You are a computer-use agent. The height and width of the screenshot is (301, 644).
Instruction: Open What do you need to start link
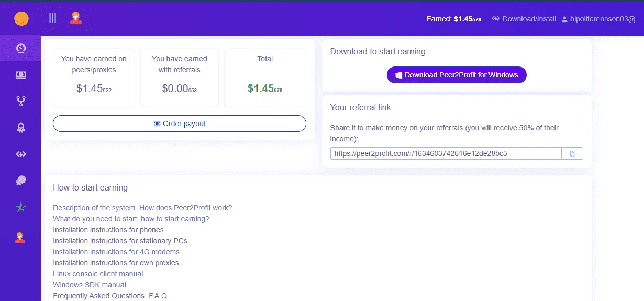click(131, 219)
